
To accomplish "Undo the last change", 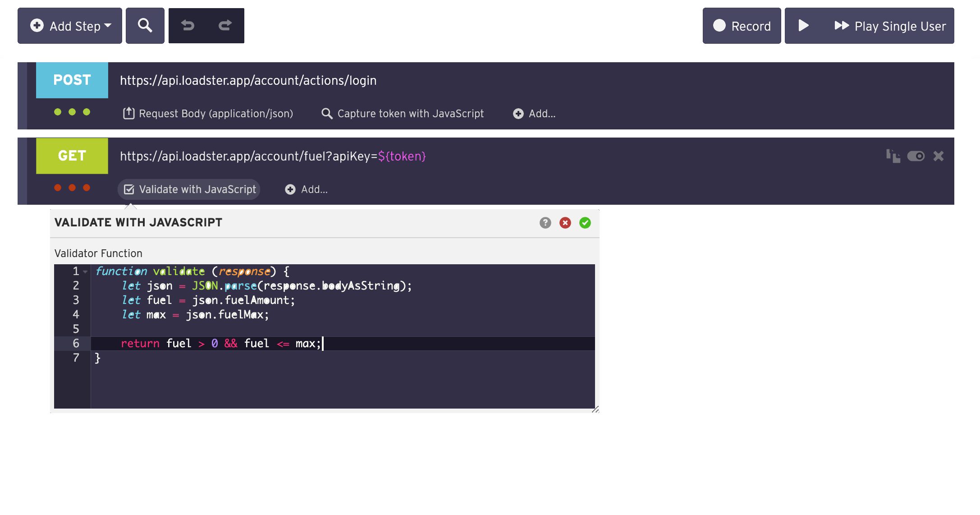I will tap(188, 26).
